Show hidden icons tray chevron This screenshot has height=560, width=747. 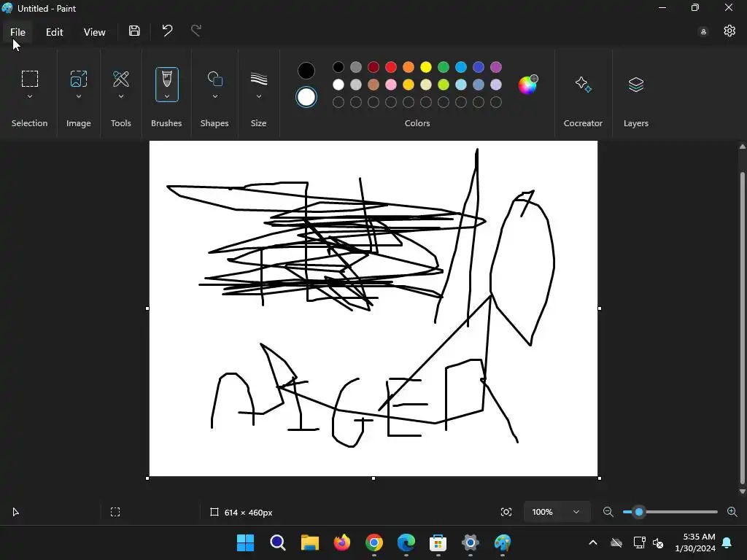click(x=592, y=542)
